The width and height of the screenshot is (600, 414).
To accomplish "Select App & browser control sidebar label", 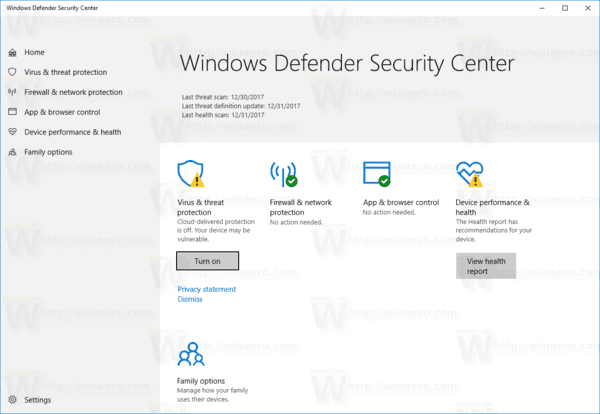I will tap(62, 112).
